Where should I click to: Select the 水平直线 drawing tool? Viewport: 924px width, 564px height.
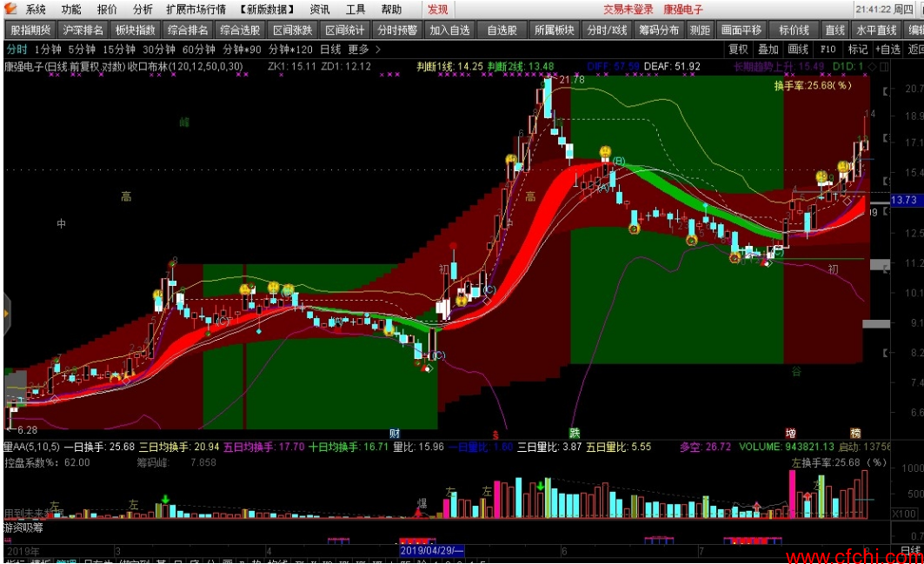(x=877, y=30)
